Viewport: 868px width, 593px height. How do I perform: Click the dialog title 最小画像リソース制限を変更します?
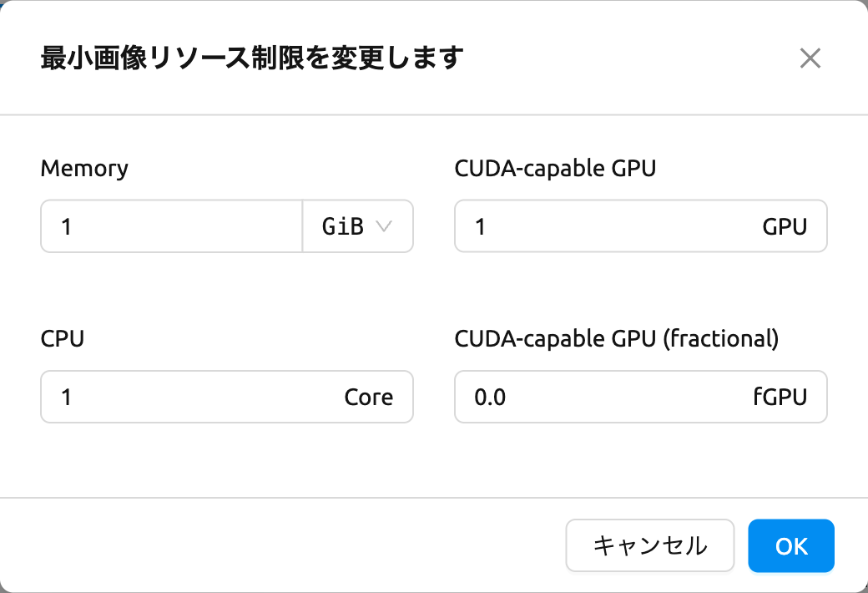[252, 58]
